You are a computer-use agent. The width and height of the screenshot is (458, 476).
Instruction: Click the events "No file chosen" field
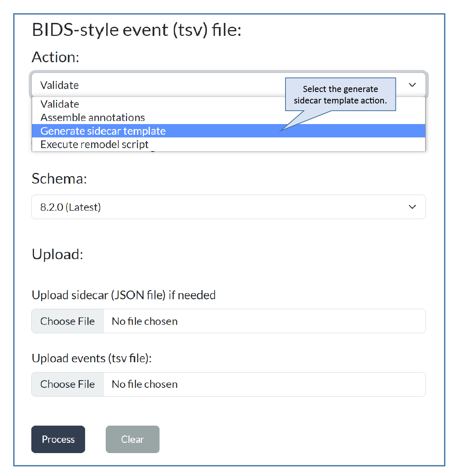point(264,384)
